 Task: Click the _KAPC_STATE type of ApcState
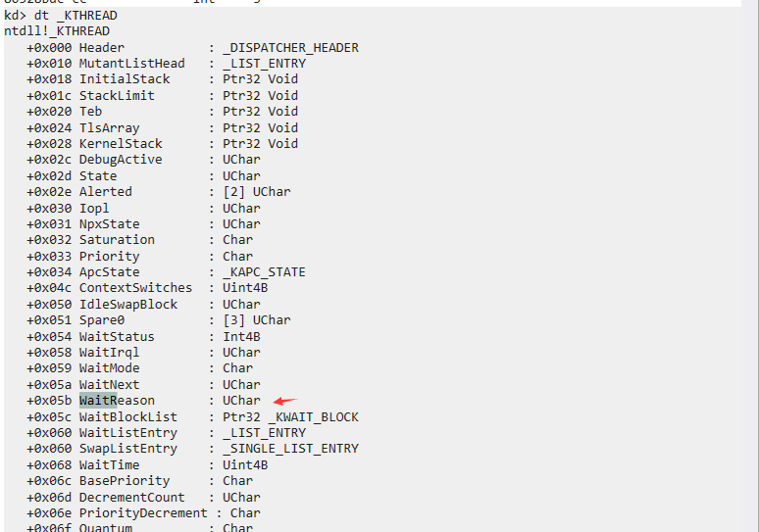264,272
